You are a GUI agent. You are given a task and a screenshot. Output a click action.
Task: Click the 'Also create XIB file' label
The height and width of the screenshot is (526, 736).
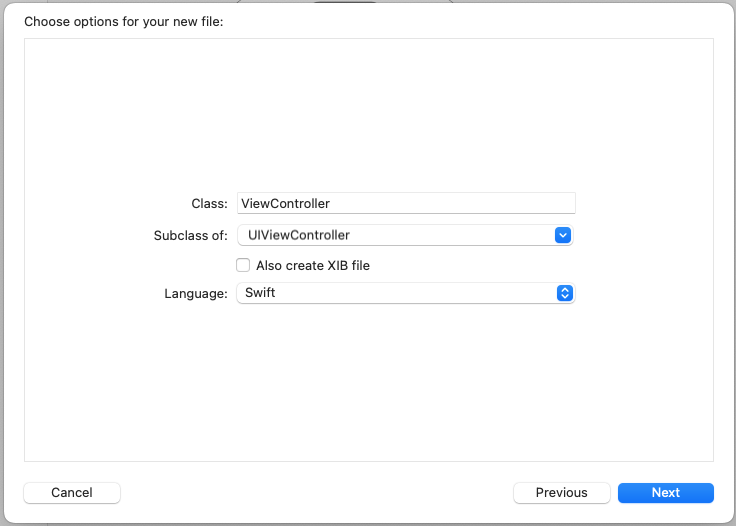[313, 266]
